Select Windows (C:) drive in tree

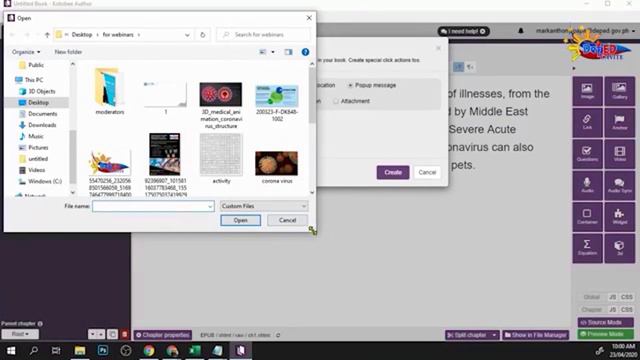tap(44, 181)
